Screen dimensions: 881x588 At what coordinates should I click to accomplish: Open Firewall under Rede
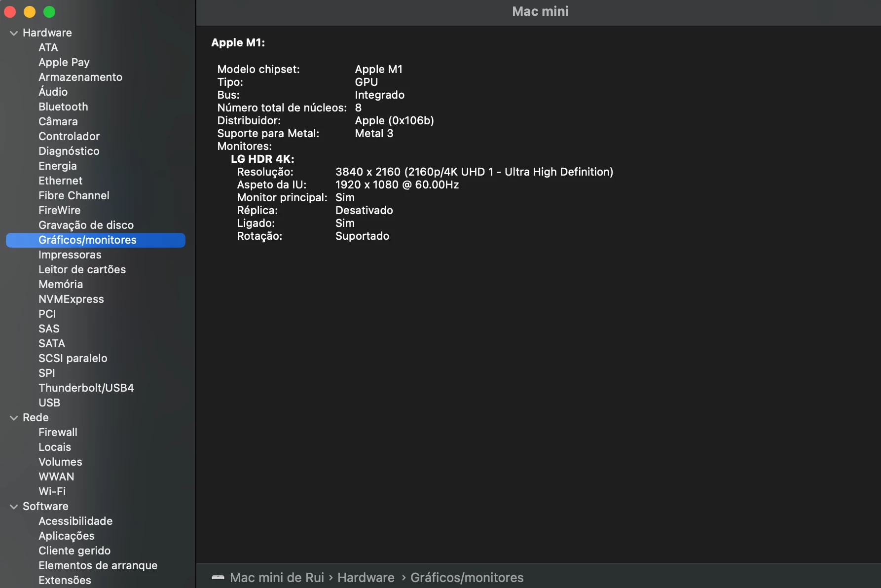click(x=58, y=433)
